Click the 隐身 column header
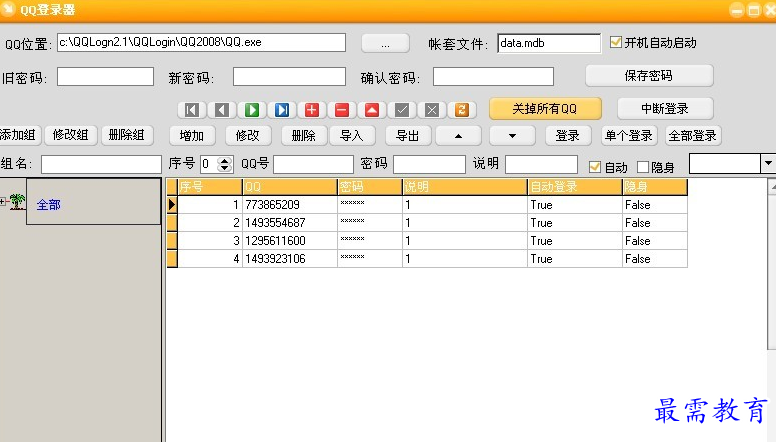Screen dimensions: 776x442 click(x=655, y=187)
